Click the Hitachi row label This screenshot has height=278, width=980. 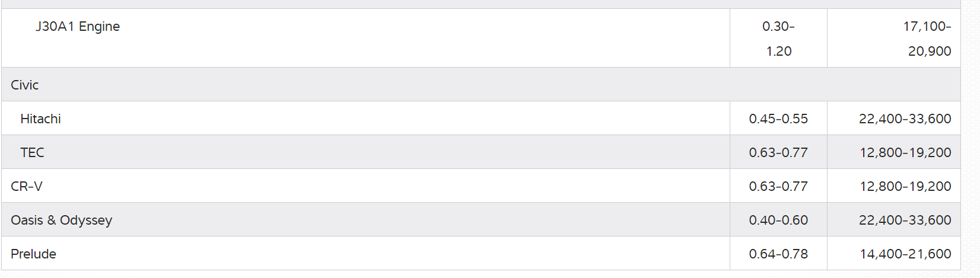click(x=40, y=119)
